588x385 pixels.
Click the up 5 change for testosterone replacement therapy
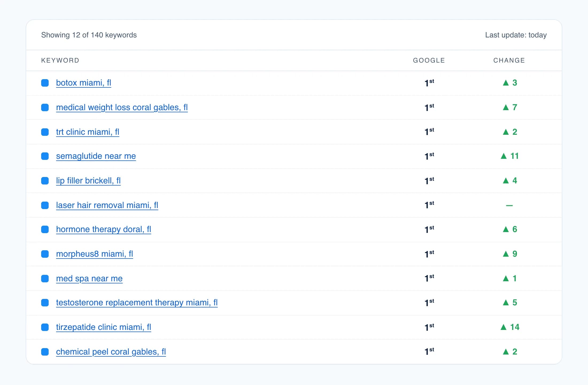pos(510,303)
